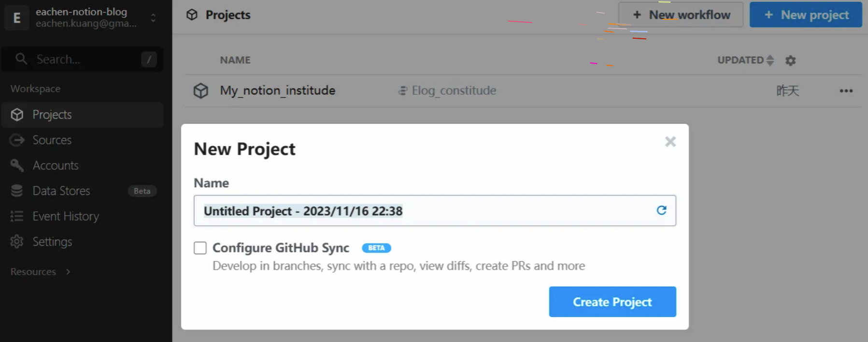The image size is (868, 342).
Task: Click the project Name input field
Action: tap(435, 210)
